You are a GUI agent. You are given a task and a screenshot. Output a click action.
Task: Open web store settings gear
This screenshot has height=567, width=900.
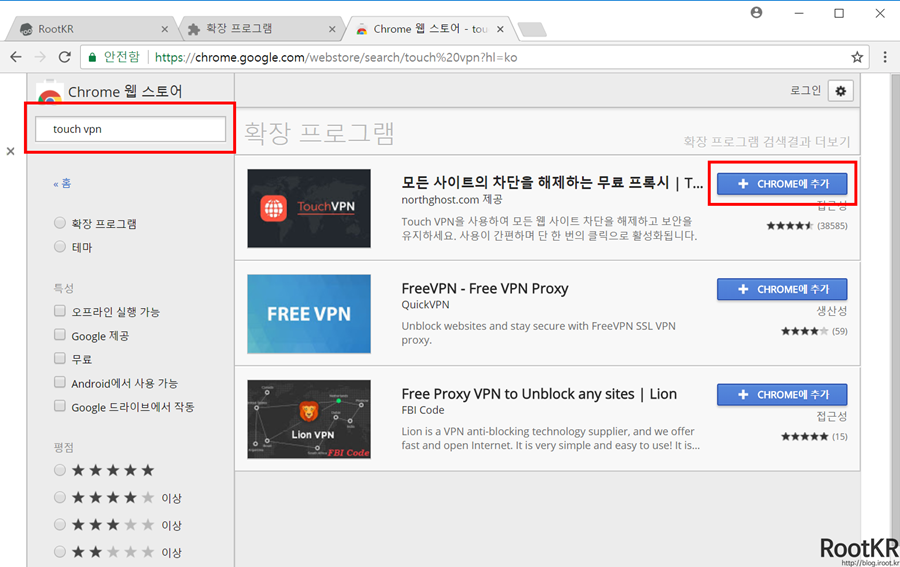click(841, 91)
